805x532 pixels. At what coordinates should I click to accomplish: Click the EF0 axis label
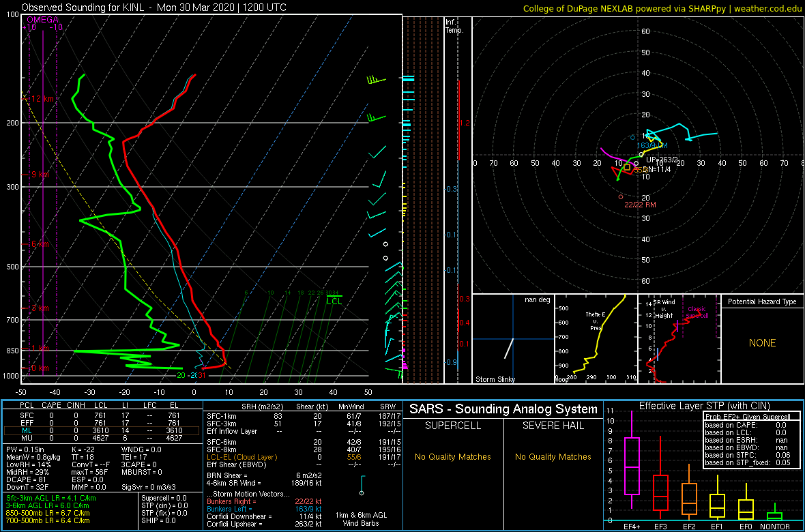click(x=746, y=527)
